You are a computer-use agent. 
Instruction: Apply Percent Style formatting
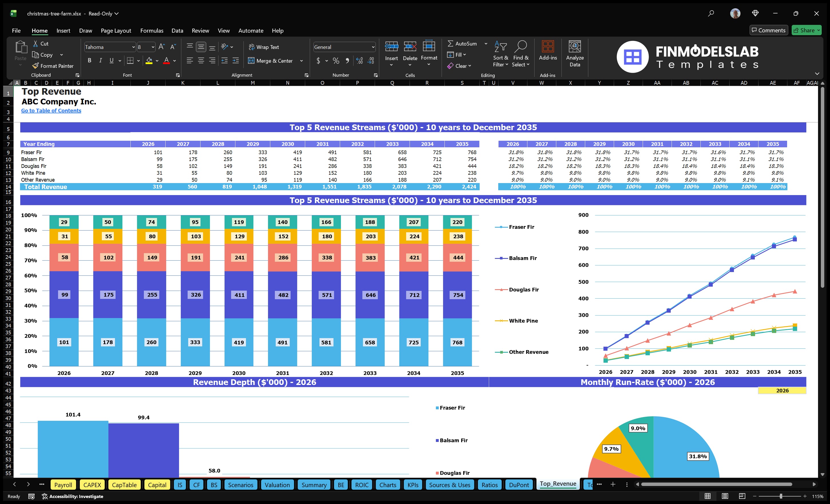pyautogui.click(x=336, y=61)
